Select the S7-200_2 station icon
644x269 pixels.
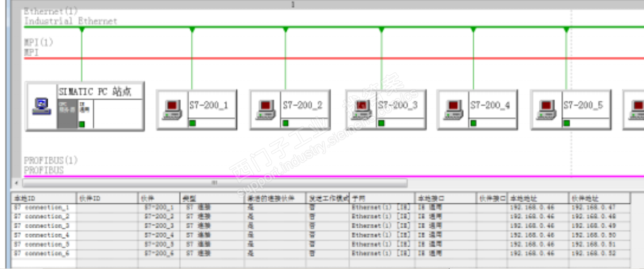tap(266, 109)
